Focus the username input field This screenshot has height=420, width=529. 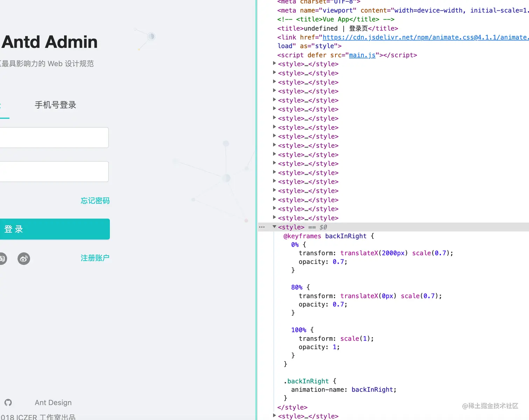pyautogui.click(x=54, y=137)
